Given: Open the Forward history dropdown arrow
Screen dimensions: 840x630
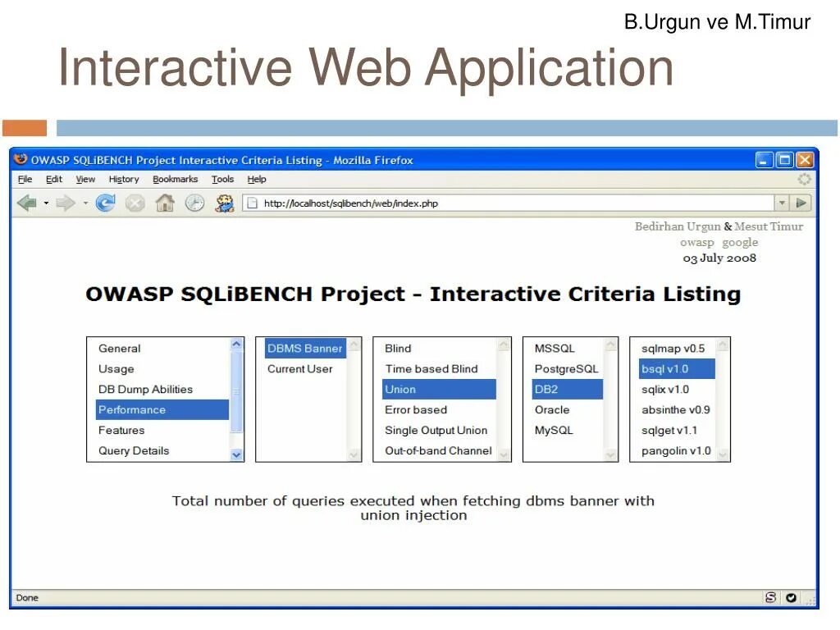Looking at the screenshot, I should 85,203.
